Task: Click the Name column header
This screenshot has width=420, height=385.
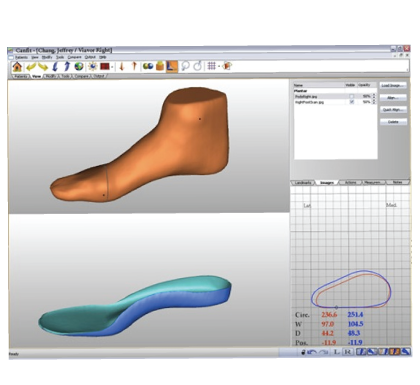Action: 319,85
